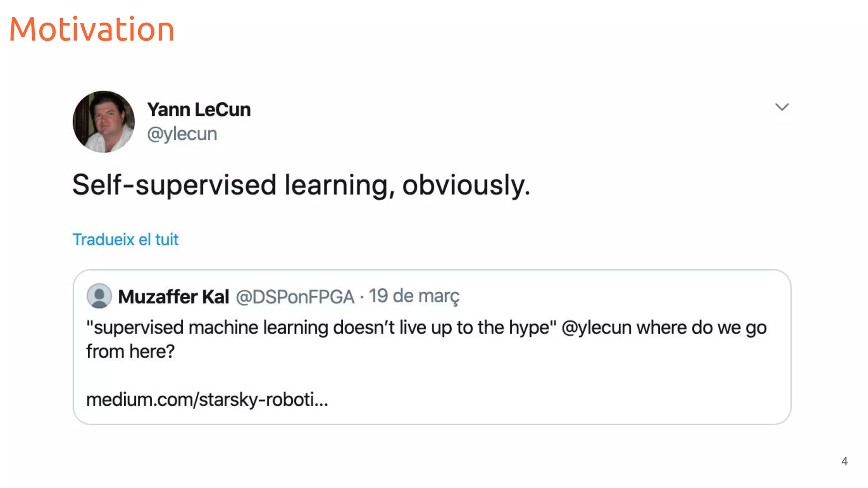This screenshot has height=488, width=868.
Task: Click the 'Motivation' slide title
Action: [x=92, y=29]
